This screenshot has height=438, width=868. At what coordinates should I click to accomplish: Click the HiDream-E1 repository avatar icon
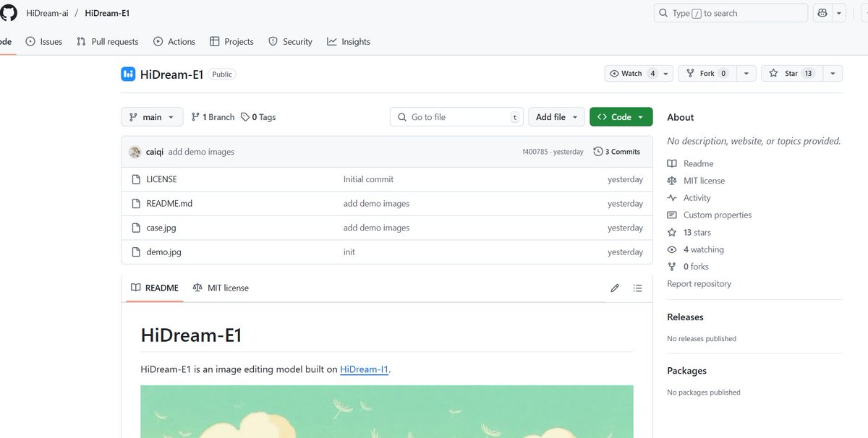(x=128, y=74)
